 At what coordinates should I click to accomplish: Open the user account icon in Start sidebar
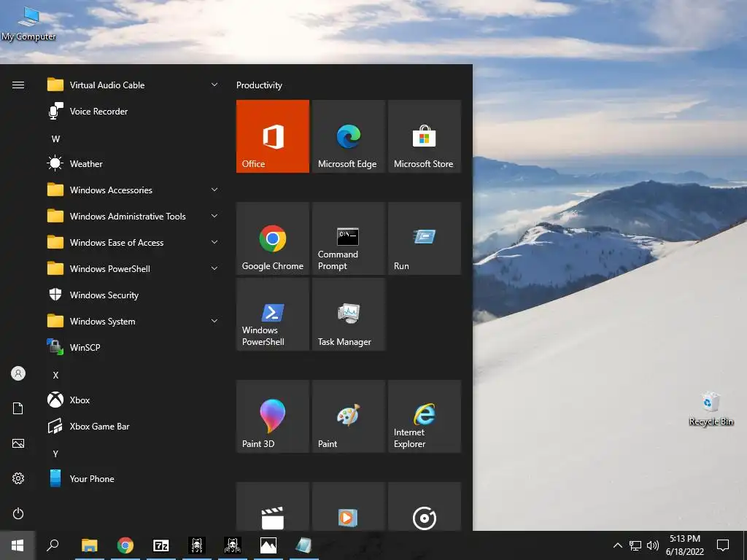click(x=18, y=373)
